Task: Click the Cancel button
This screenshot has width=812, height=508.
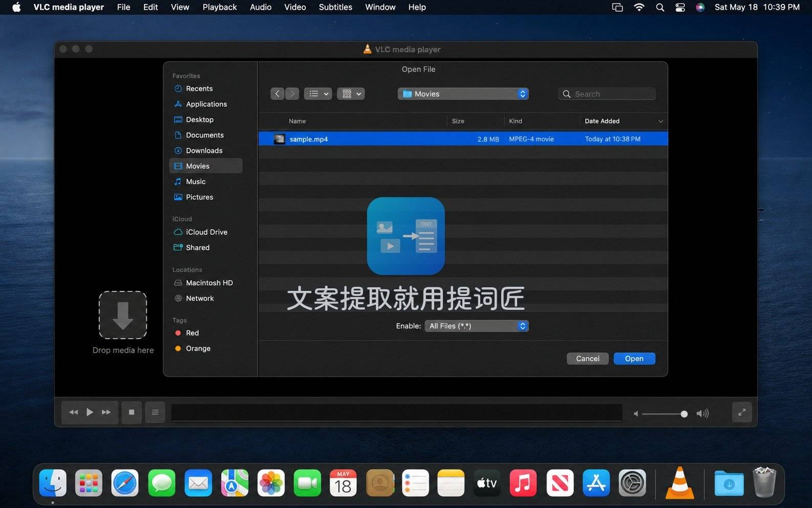Action: 588,358
